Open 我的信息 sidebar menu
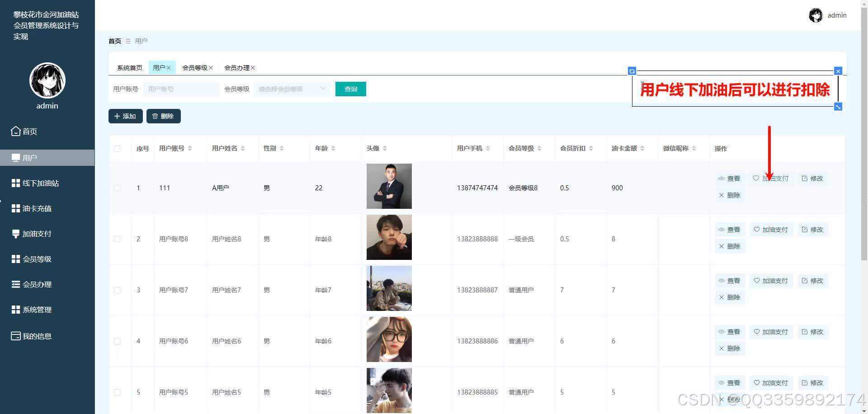Image resolution: width=868 pixels, height=414 pixels. [x=32, y=336]
